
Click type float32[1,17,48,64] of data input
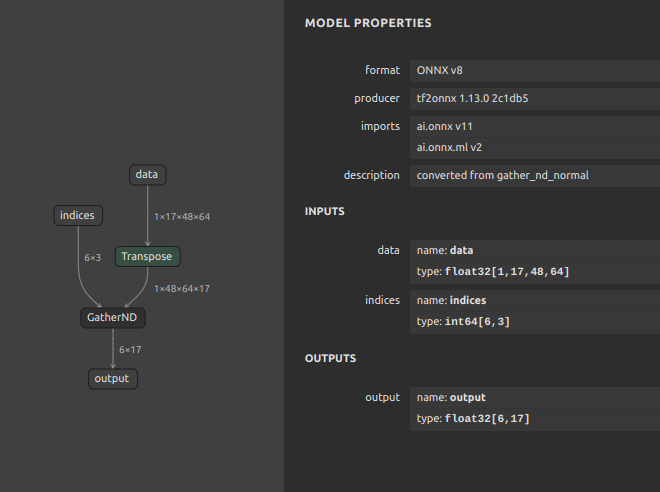click(535, 272)
